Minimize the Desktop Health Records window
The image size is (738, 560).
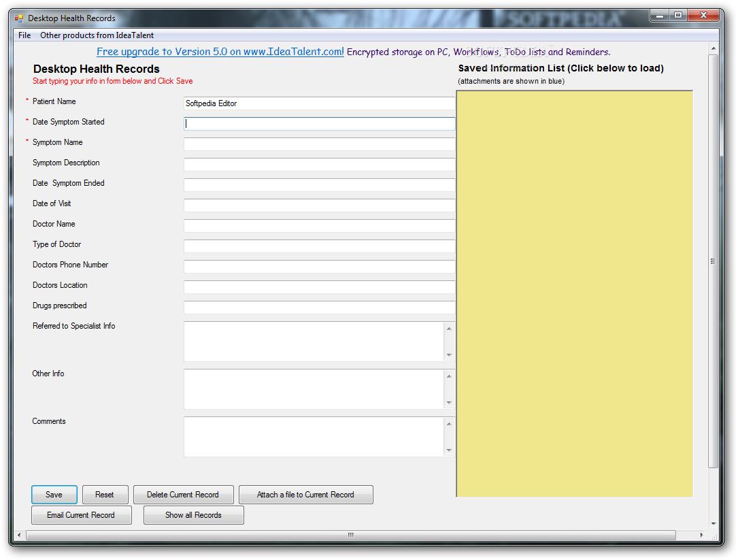(x=660, y=16)
